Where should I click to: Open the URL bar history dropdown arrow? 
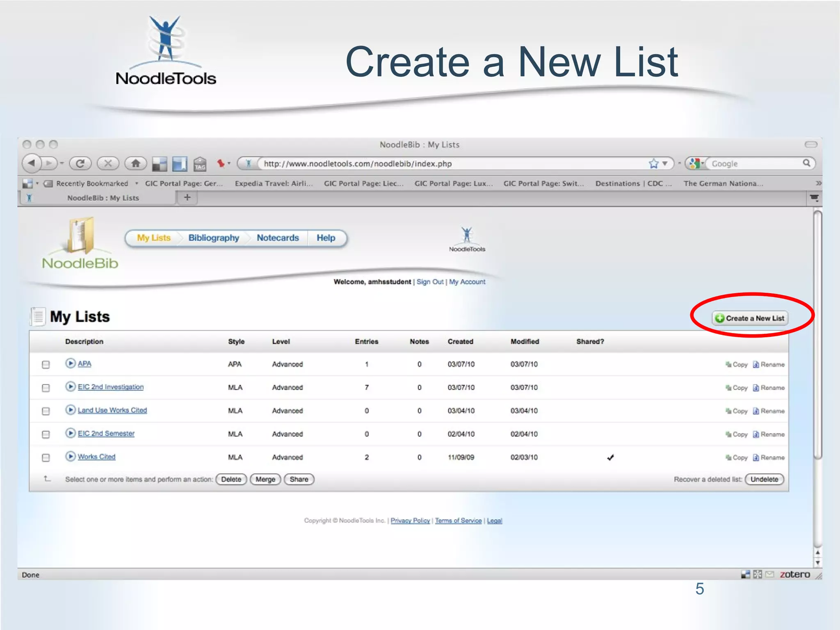[665, 164]
